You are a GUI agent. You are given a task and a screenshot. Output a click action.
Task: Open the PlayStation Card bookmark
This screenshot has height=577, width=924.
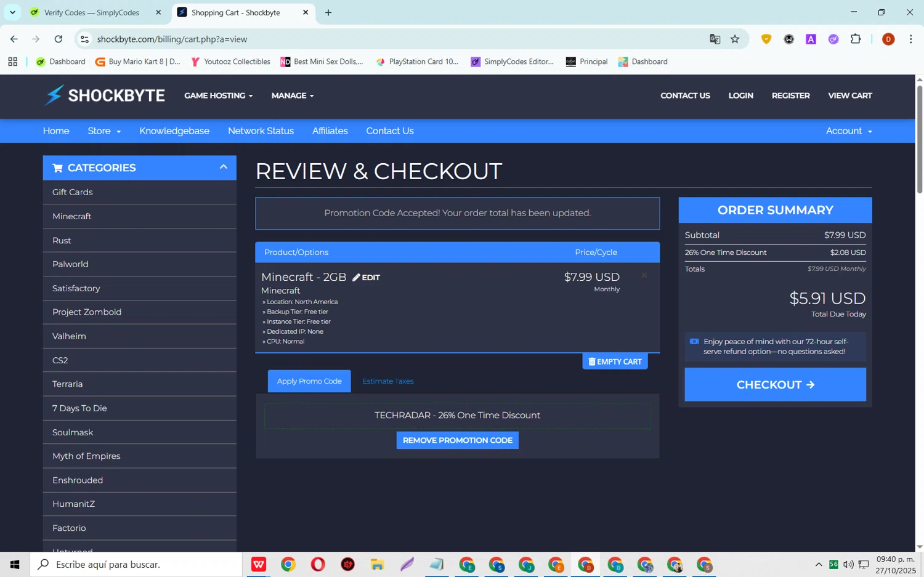(417, 62)
